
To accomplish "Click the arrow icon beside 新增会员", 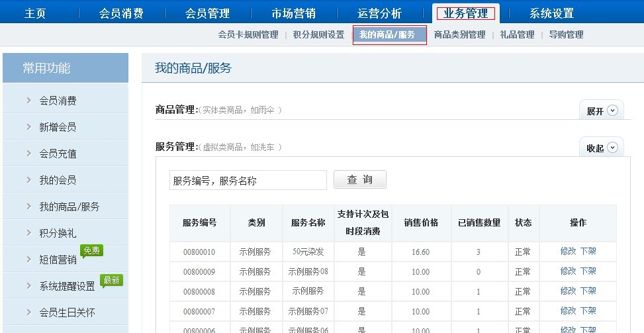I will (29, 127).
